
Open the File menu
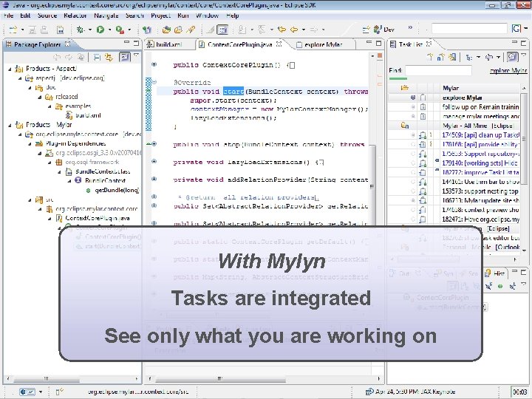tap(8, 16)
